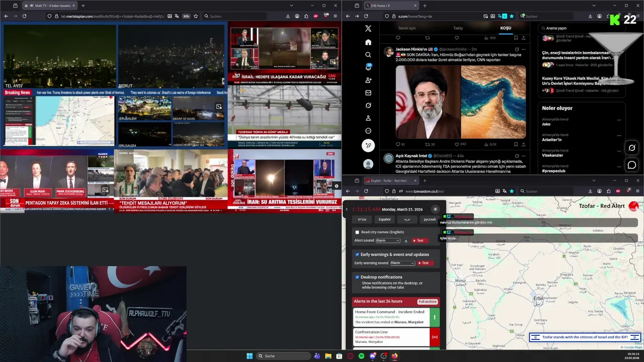Switch to Takip tab on X

[458, 28]
